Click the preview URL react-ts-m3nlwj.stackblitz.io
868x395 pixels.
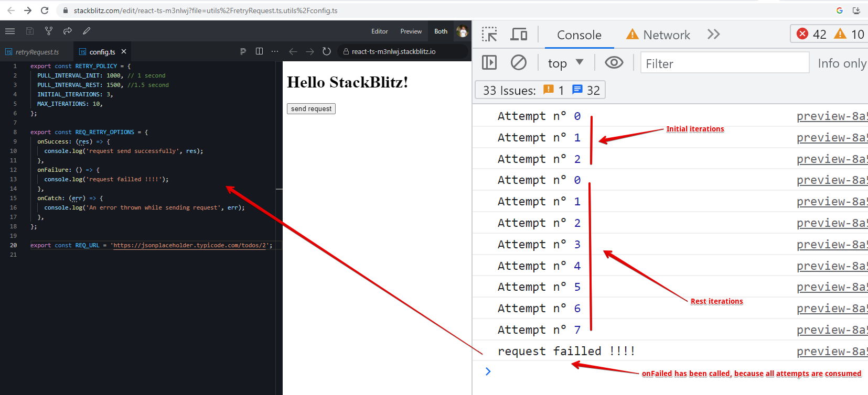(393, 52)
